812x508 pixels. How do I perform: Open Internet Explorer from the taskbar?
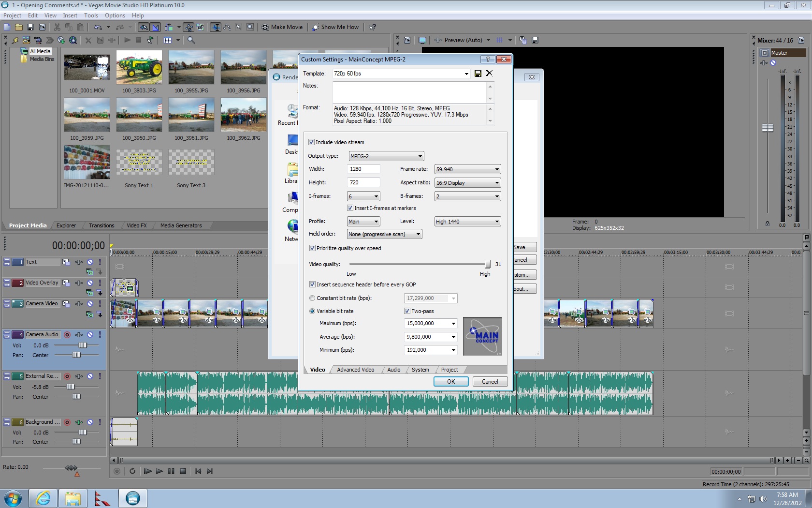43,498
